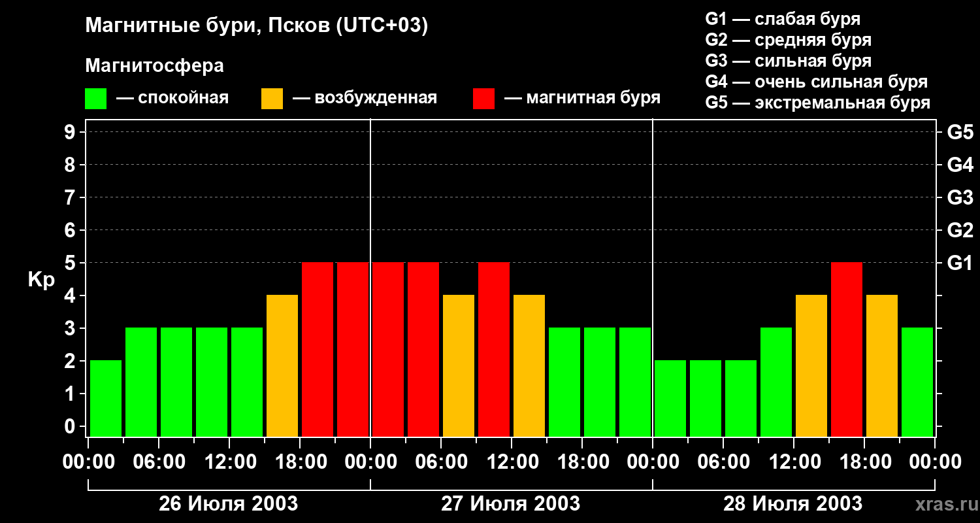The image size is (980, 523).
Task: Click the '12:00' time label for 27 July
Action: [x=512, y=462]
